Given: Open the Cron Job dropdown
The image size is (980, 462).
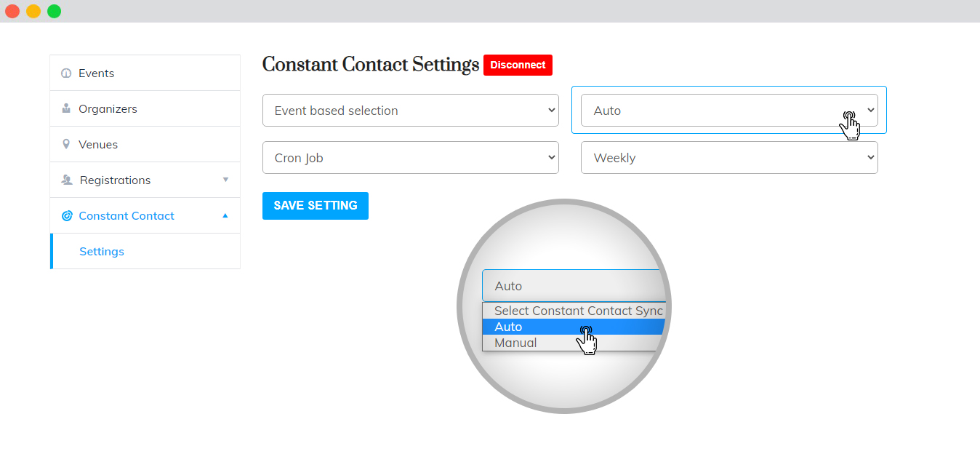Looking at the screenshot, I should tap(411, 158).
